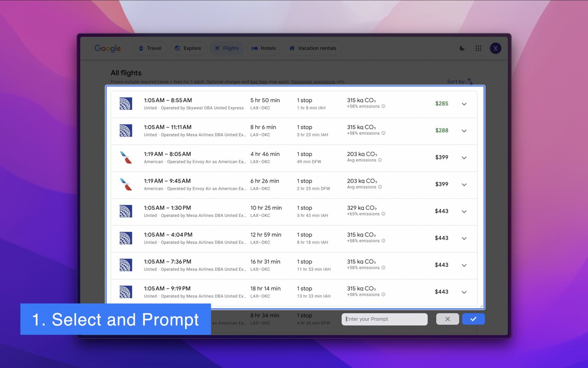Click emissions info icon on $288 flight
The height and width of the screenshot is (368, 588).
click(384, 133)
